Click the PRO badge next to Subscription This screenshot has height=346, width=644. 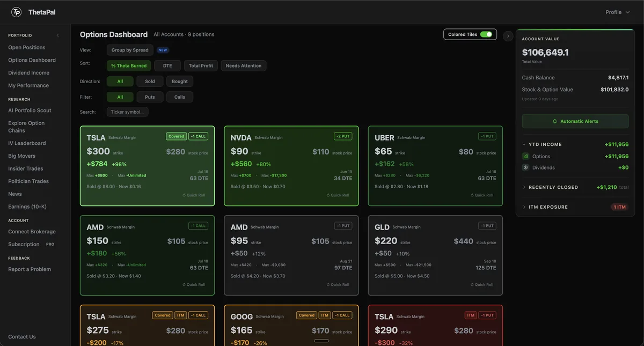click(50, 244)
